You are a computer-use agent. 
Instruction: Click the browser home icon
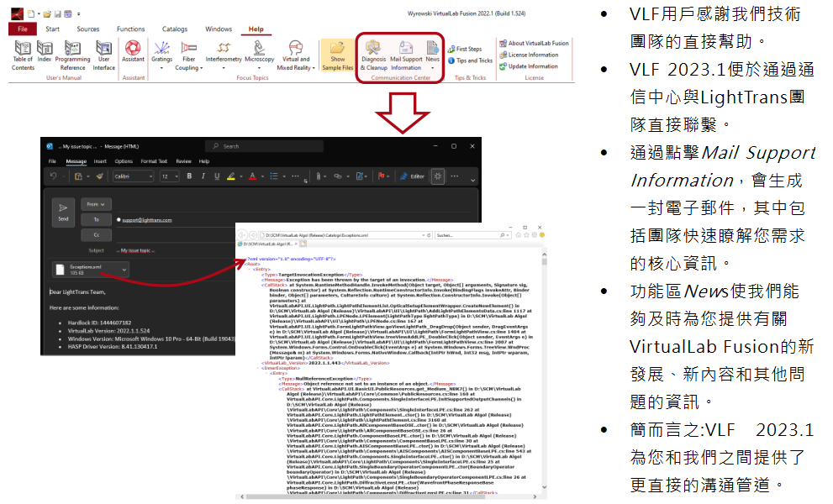518,235
